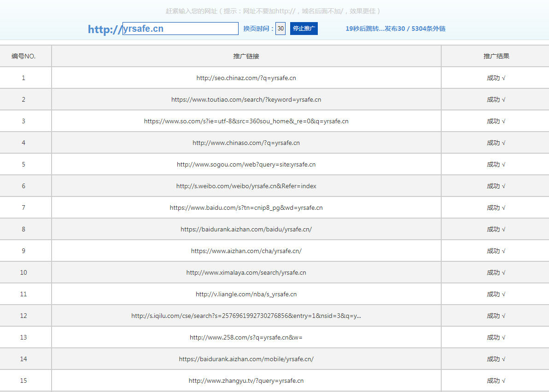The image size is (549, 392).
Task: Click the 推广结果 column header
Action: tap(496, 56)
